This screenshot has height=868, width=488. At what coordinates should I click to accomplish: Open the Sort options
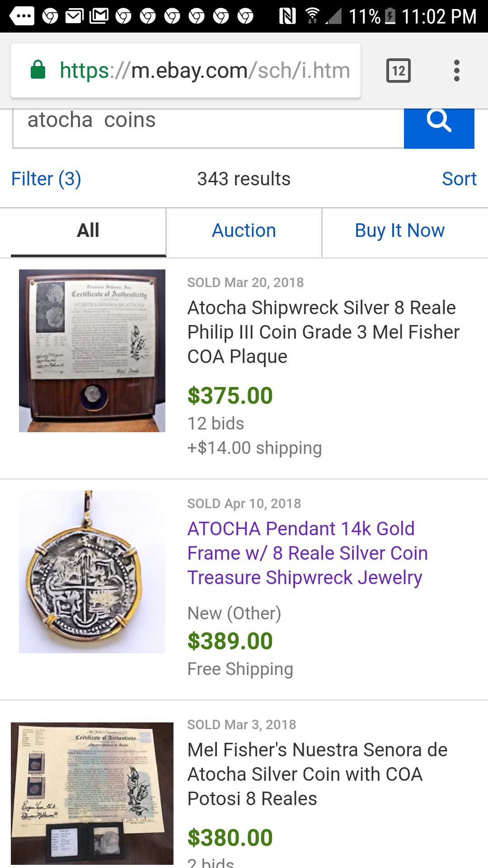pos(459,179)
